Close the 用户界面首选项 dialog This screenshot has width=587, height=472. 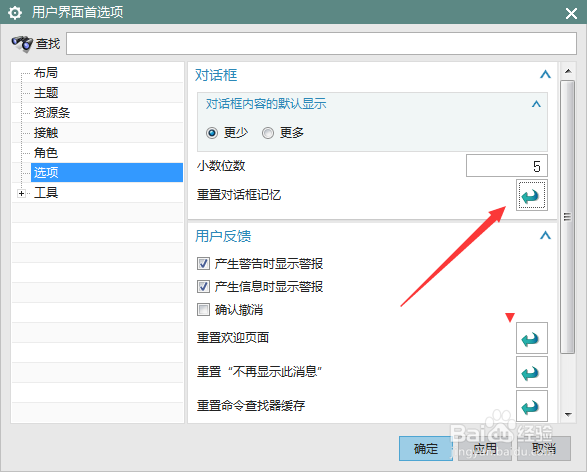[571, 13]
